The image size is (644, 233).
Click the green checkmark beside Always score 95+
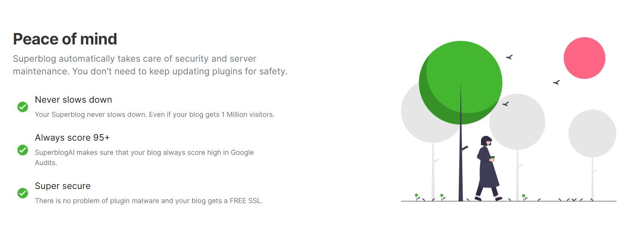[23, 150]
